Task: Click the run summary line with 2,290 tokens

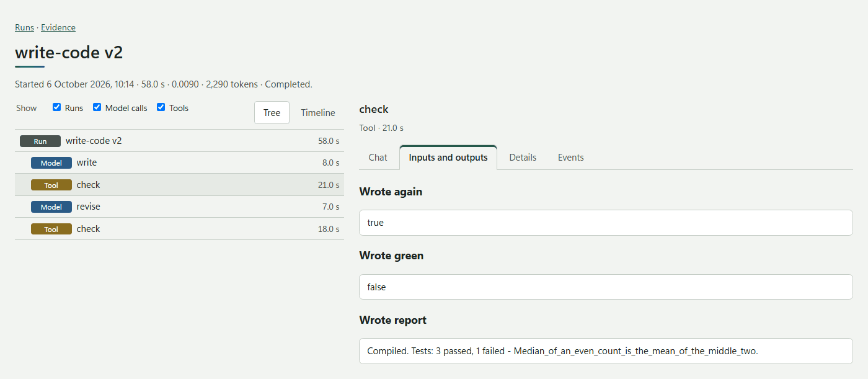Action: [x=164, y=84]
